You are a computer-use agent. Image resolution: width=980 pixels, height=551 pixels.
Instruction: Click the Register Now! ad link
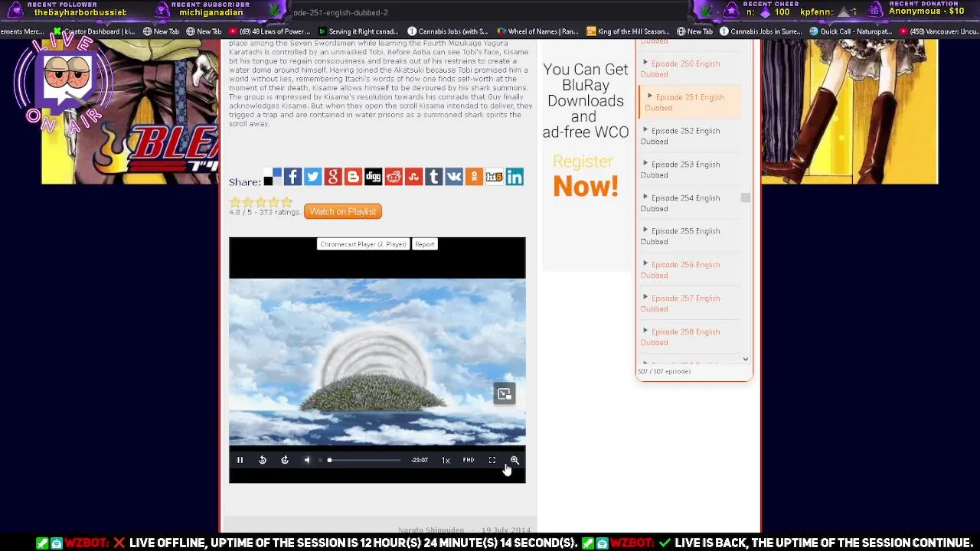pos(585,176)
